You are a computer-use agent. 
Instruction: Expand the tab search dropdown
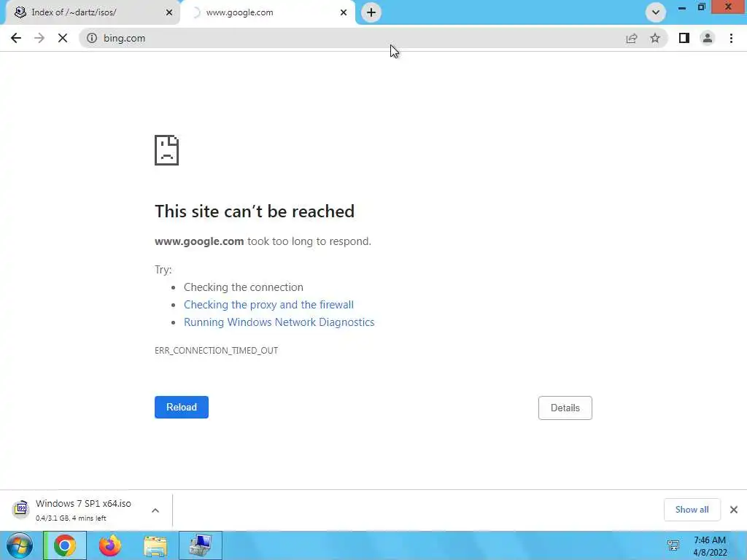tap(656, 12)
